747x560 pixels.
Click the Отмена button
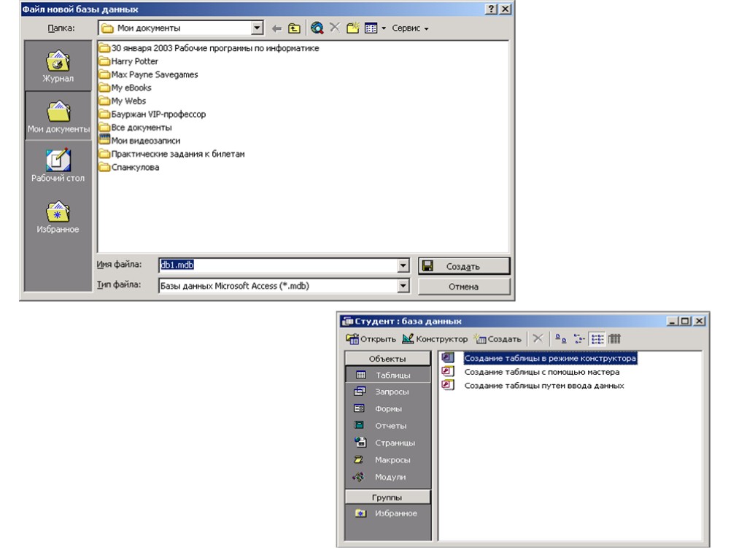464,287
